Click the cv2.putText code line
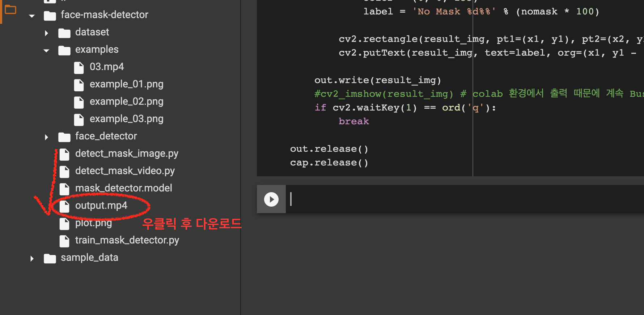Image resolution: width=644 pixels, height=315 pixels. point(488,53)
